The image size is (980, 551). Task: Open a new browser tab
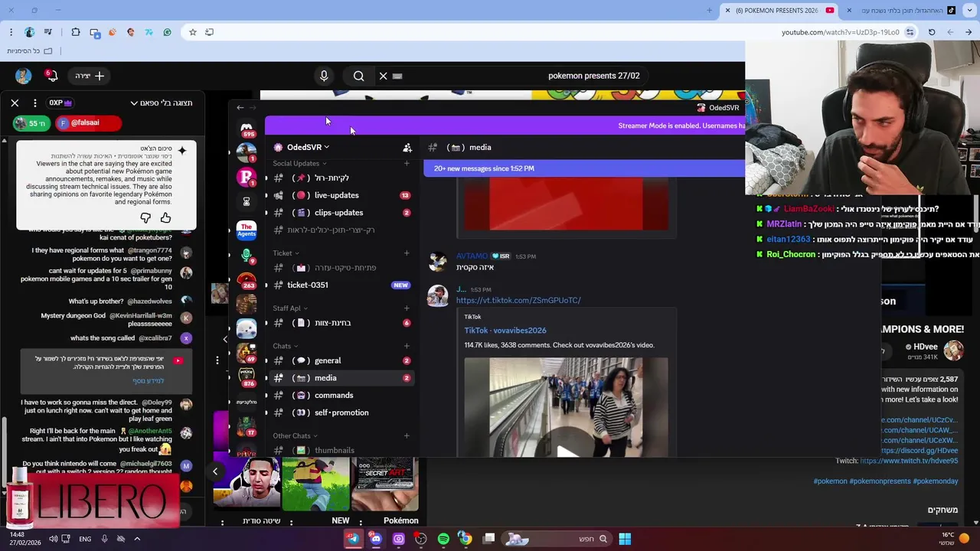[709, 11]
